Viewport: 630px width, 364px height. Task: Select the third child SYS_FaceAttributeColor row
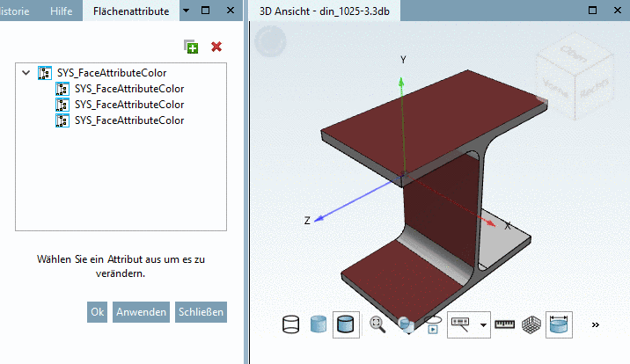click(x=129, y=120)
